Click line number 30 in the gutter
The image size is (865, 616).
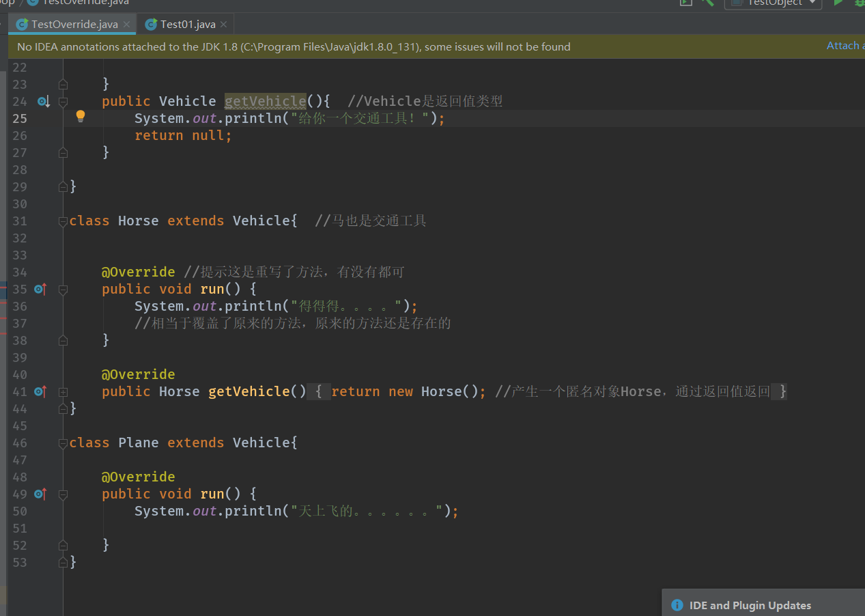point(20,204)
